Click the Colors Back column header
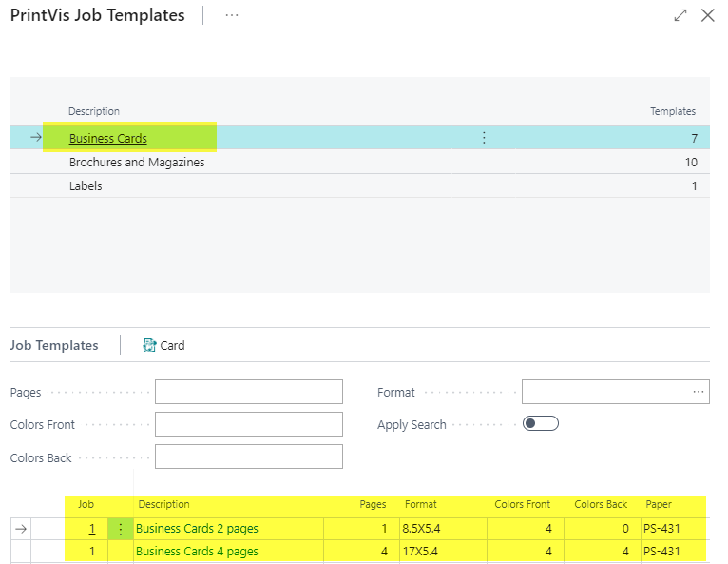The height and width of the screenshot is (564, 728). tap(601, 504)
